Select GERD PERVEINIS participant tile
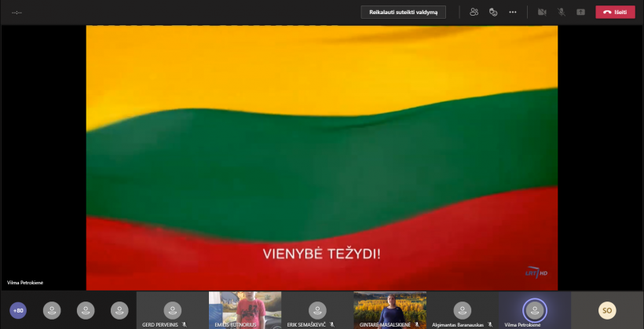644x329 pixels. pos(173,310)
